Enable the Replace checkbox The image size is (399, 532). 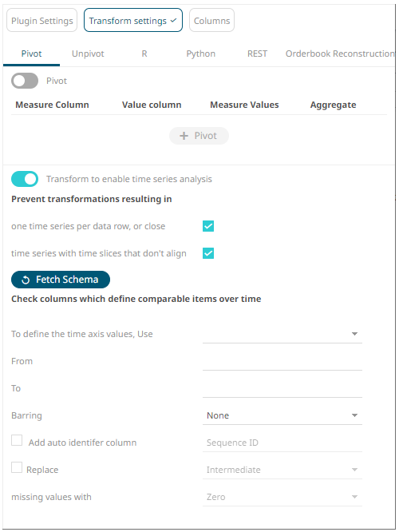coord(17,467)
